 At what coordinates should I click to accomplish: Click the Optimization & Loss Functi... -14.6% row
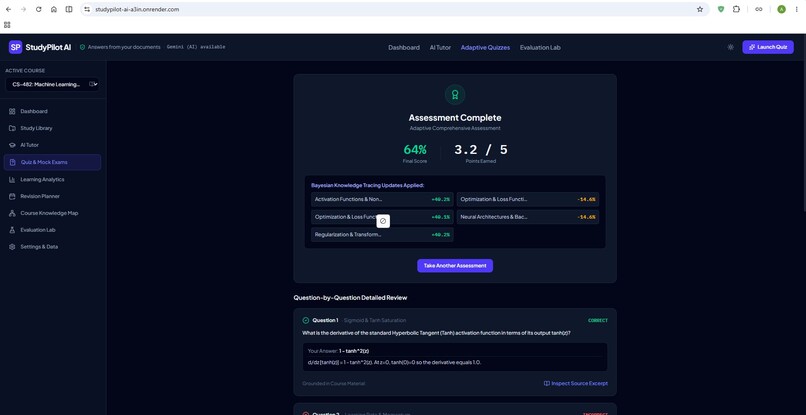tap(527, 199)
